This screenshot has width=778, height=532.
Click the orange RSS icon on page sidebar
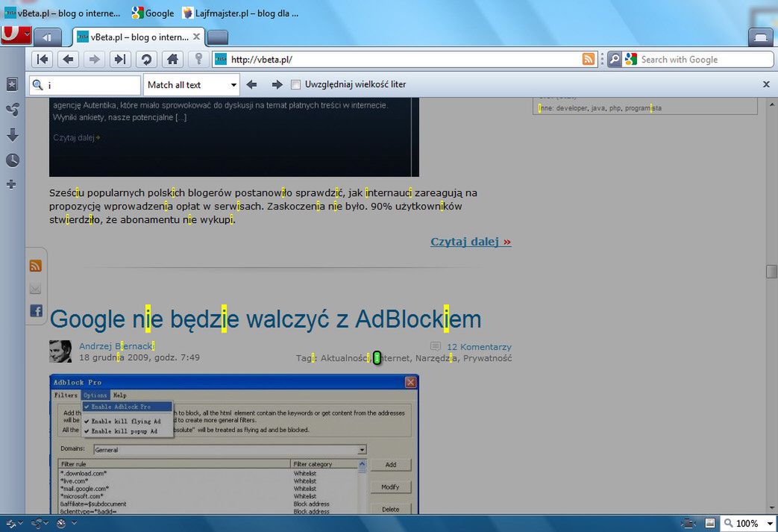click(x=35, y=266)
